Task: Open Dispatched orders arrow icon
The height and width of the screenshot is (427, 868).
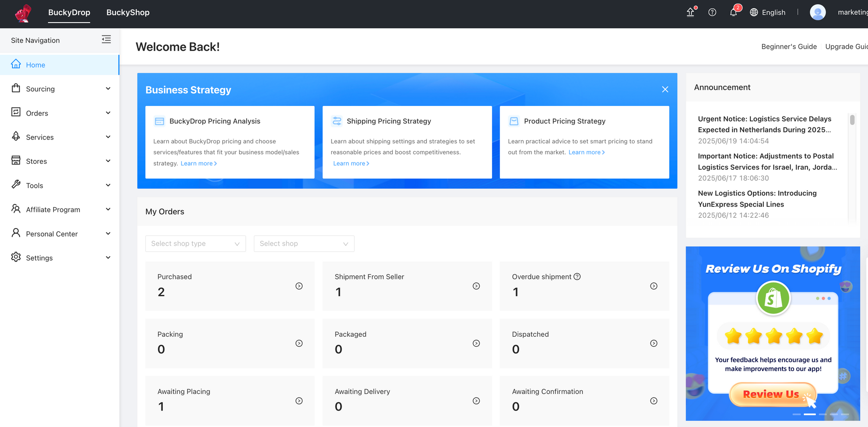Action: [654, 343]
